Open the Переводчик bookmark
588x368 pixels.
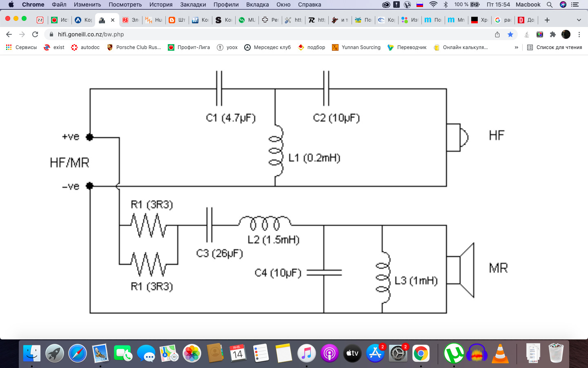(x=407, y=47)
